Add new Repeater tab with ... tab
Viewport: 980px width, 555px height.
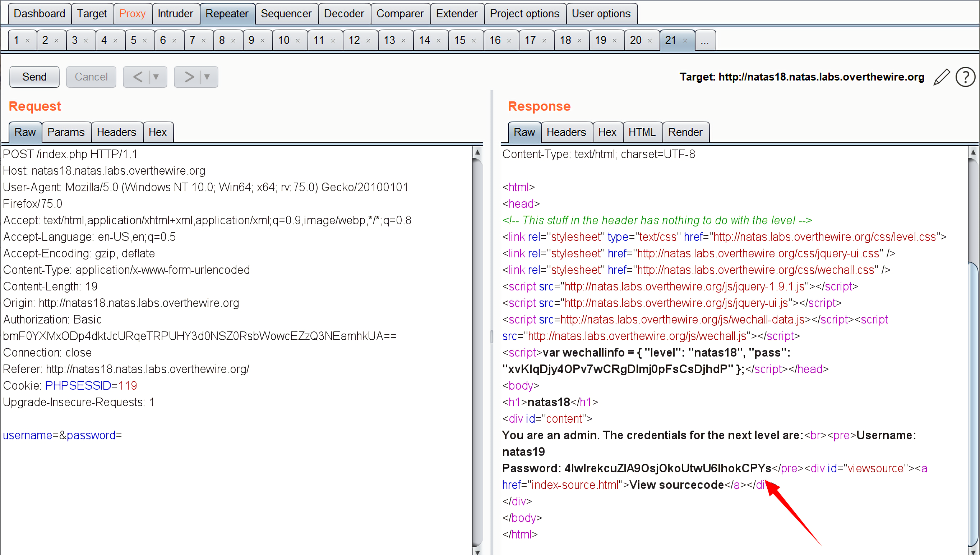(705, 40)
